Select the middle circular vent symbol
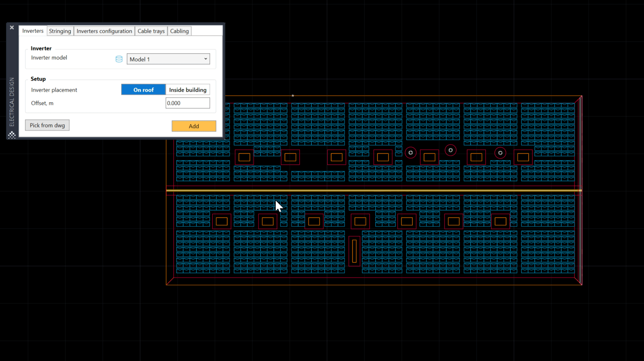The width and height of the screenshot is (644, 361). (x=450, y=150)
